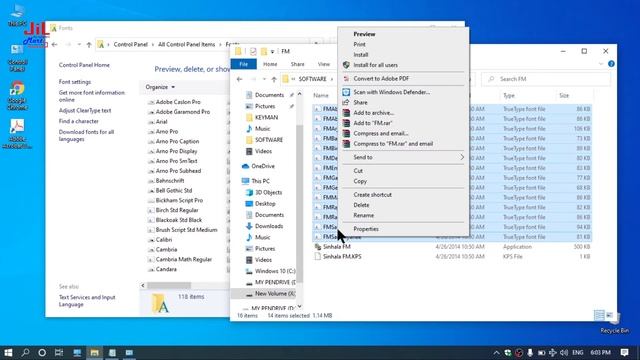Viewport: 640px width, 360px height.
Task: Click Back arrow in FM window
Action: (240, 79)
